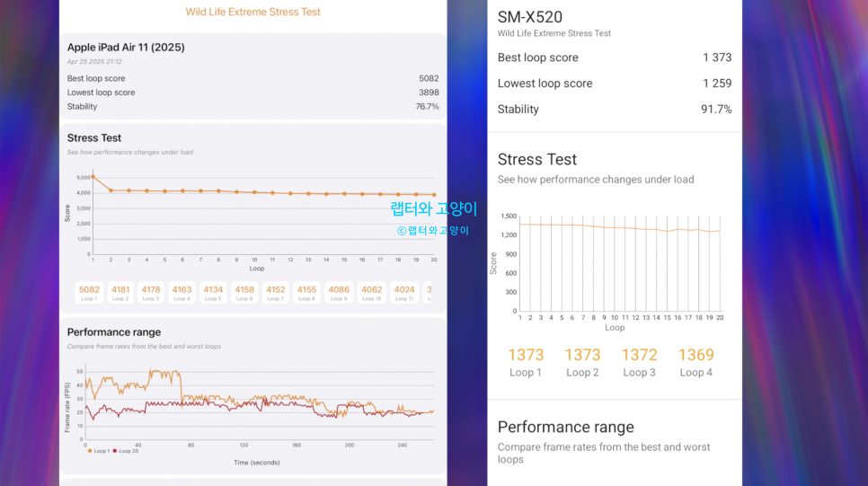The height and width of the screenshot is (486, 868).
Task: Select the Apple iPad Air 11 (2025) device name
Action: 126,48
